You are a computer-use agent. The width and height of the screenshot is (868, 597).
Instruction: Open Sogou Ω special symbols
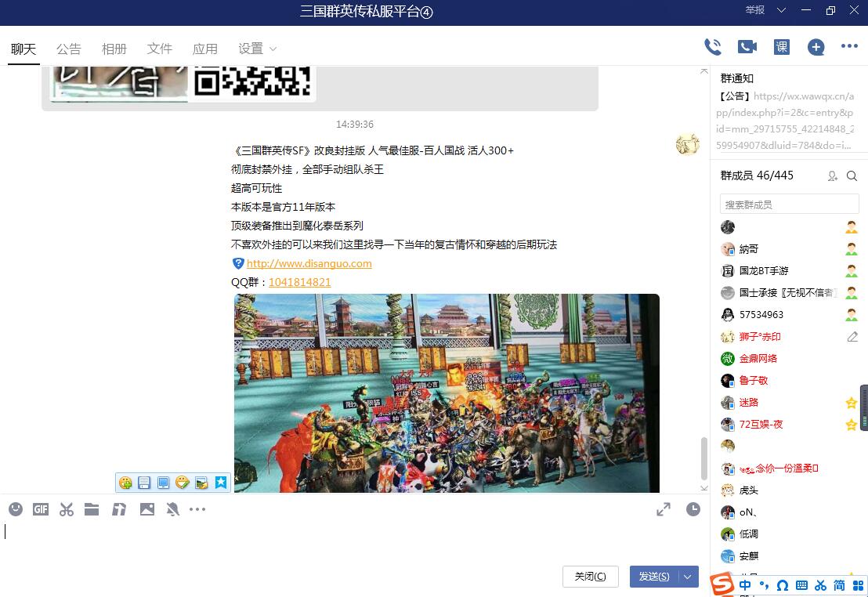783,585
